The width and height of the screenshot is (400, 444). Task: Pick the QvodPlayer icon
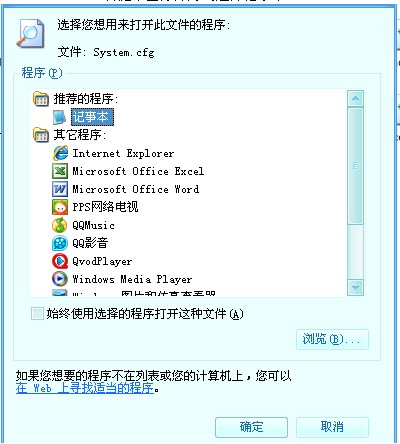pos(60,261)
